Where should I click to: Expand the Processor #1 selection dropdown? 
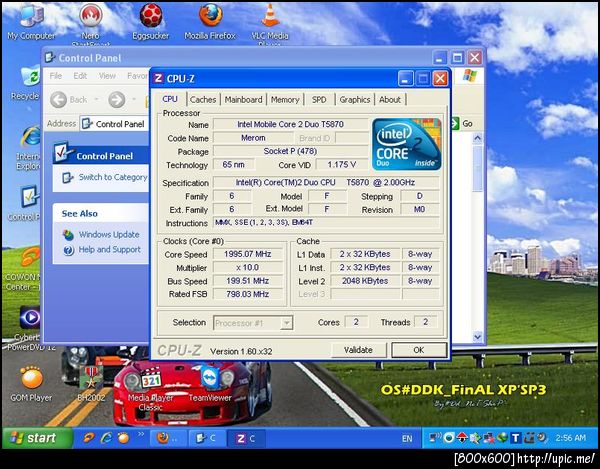pyautogui.click(x=286, y=323)
